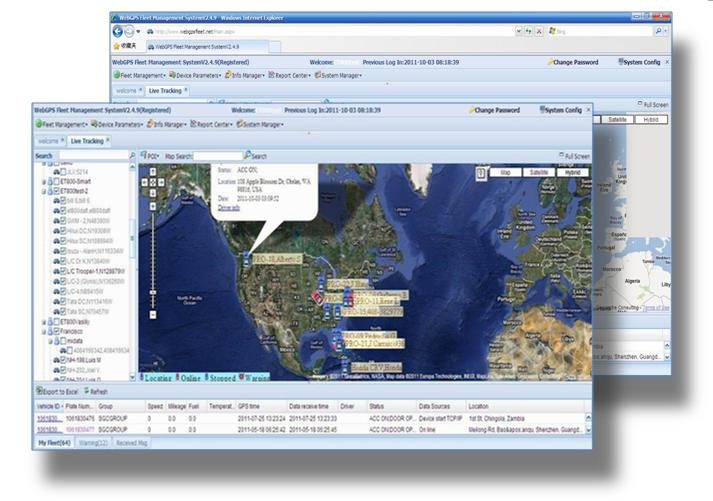
Task: Click the browser Back button in rear window
Action: [x=117, y=31]
